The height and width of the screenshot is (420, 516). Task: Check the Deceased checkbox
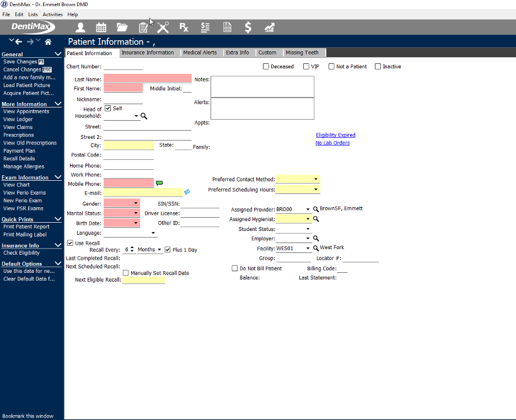tap(266, 67)
